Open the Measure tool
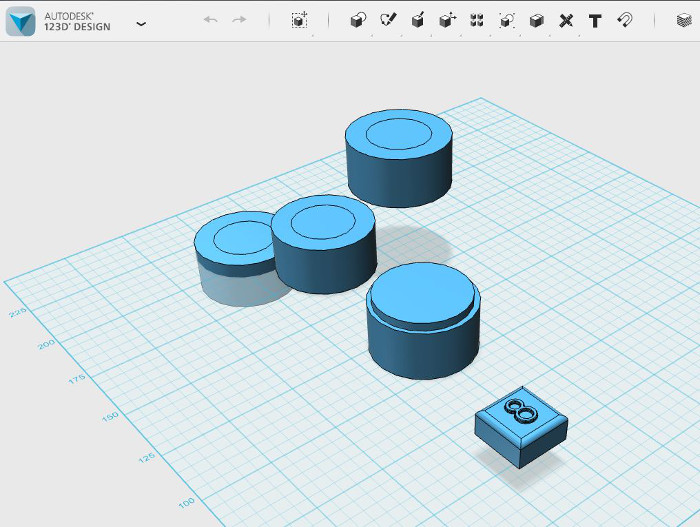 click(x=566, y=21)
